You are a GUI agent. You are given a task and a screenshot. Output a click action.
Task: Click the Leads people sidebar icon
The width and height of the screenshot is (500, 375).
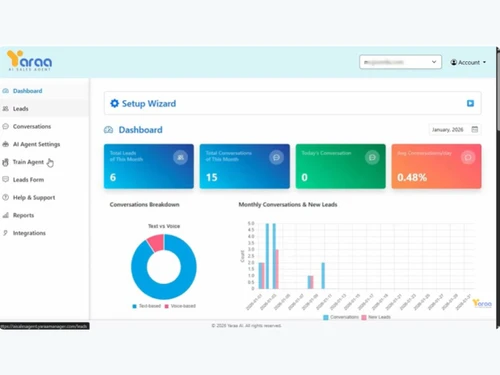point(5,109)
